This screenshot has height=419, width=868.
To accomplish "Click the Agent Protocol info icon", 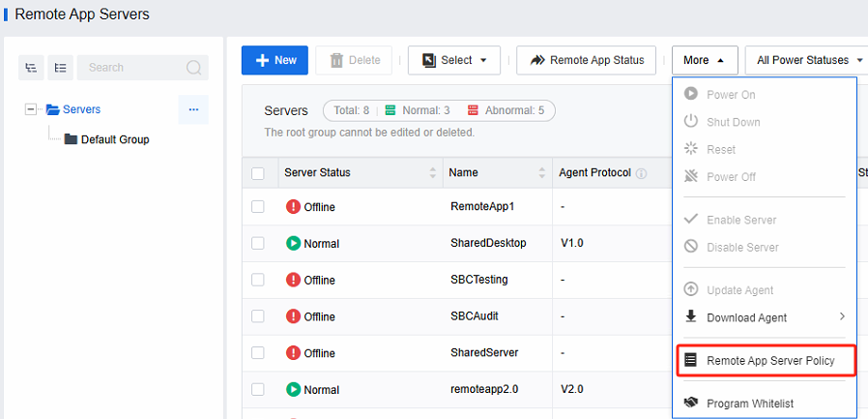I will [x=641, y=173].
